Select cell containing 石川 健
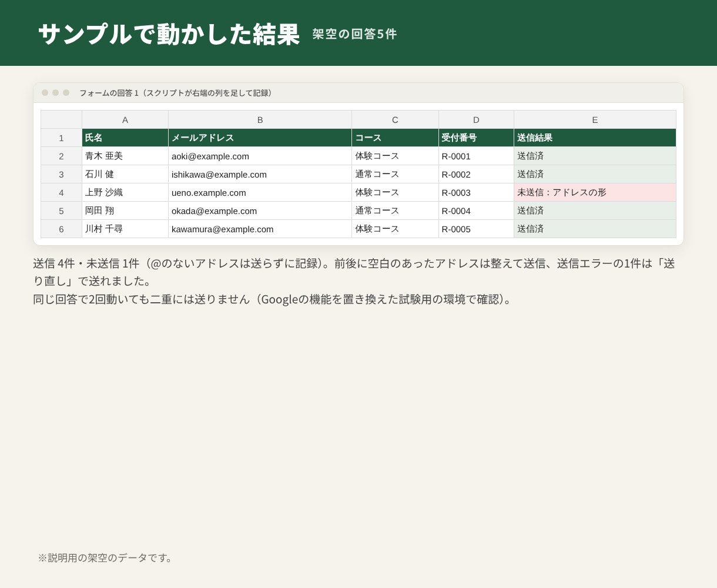The height and width of the screenshot is (588, 717). pyautogui.click(x=125, y=174)
